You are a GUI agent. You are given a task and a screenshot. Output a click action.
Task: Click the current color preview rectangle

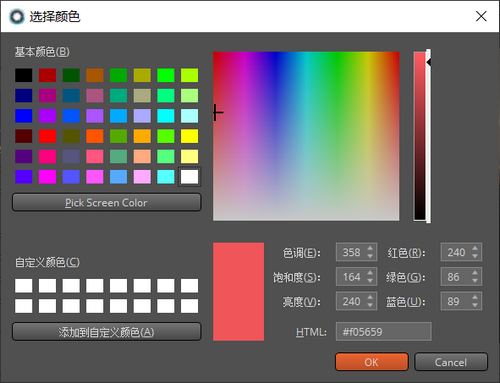point(238,292)
